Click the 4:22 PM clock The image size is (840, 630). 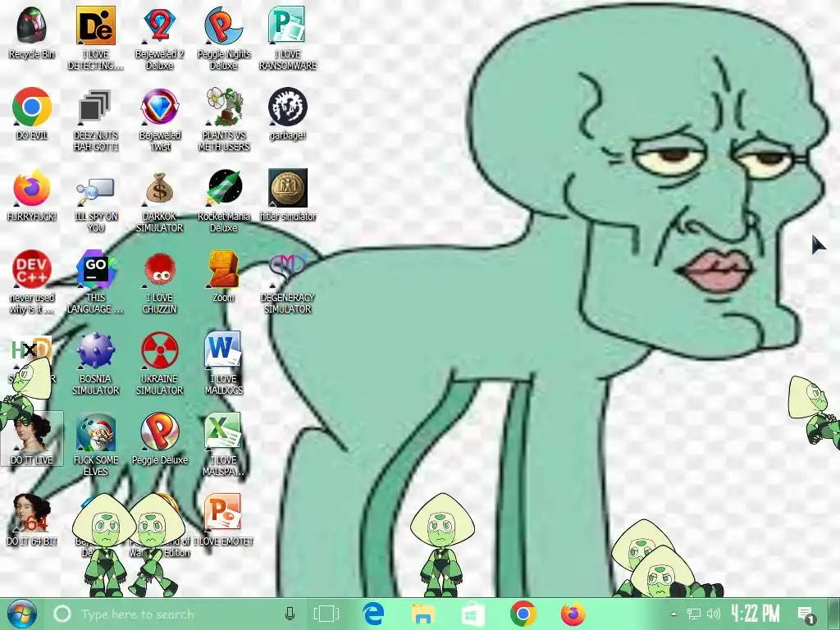click(755, 614)
